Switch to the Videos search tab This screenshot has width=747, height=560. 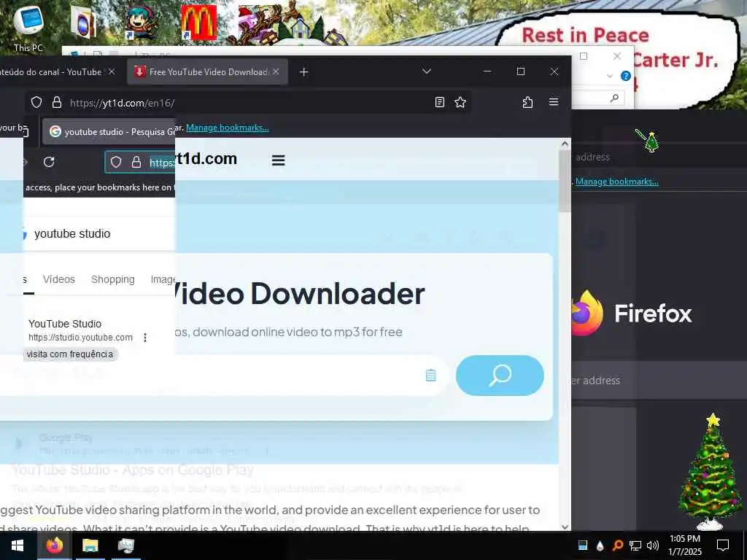[59, 279]
